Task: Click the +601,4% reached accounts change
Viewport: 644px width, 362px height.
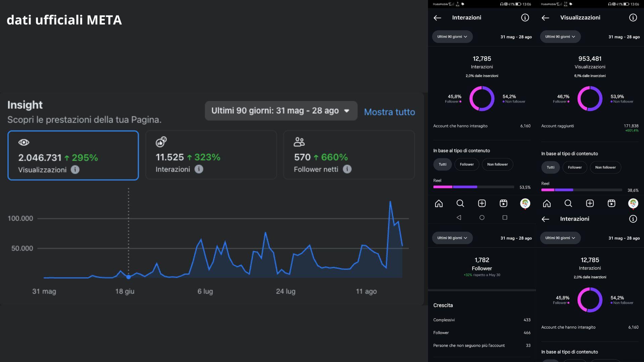Action: 632,131
